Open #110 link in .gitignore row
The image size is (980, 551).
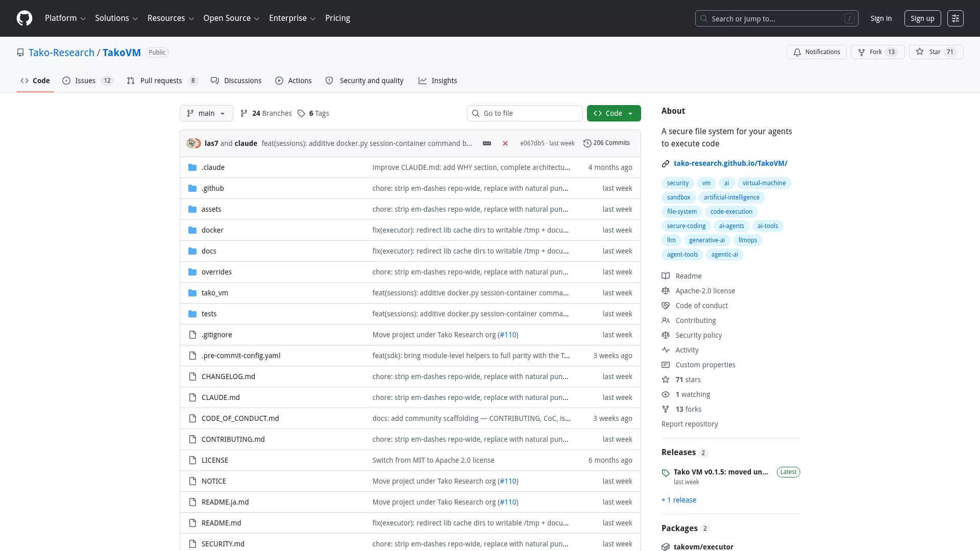508,335
